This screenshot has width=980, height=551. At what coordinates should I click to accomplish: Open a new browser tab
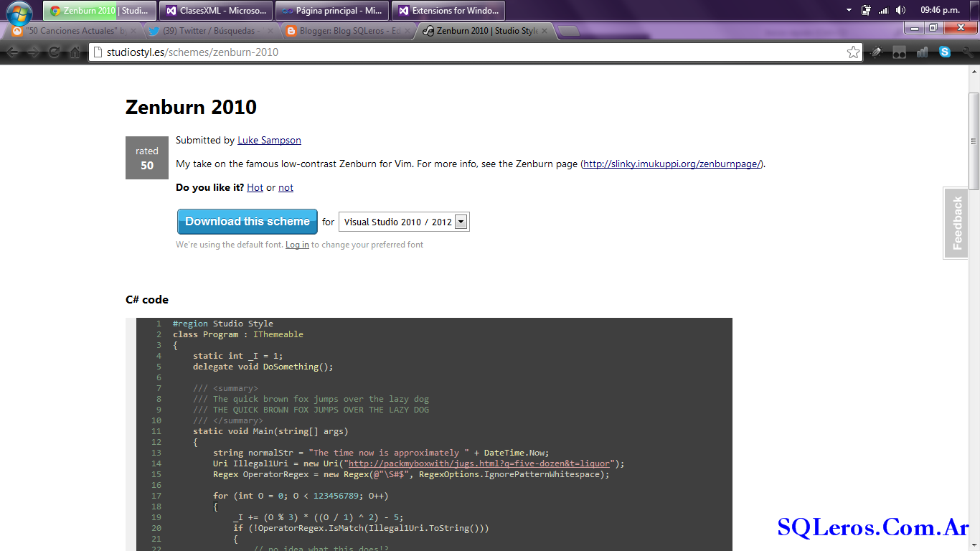tap(568, 31)
